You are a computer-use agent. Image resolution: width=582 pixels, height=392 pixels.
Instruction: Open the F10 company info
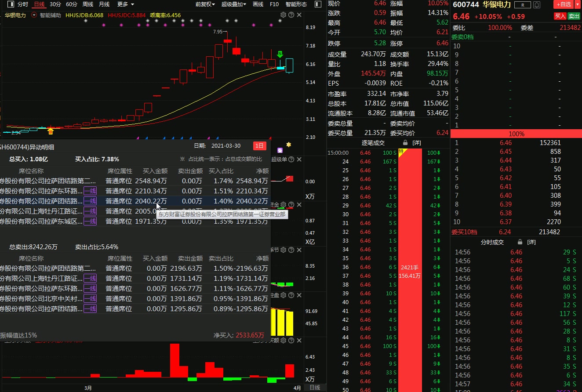274,4
